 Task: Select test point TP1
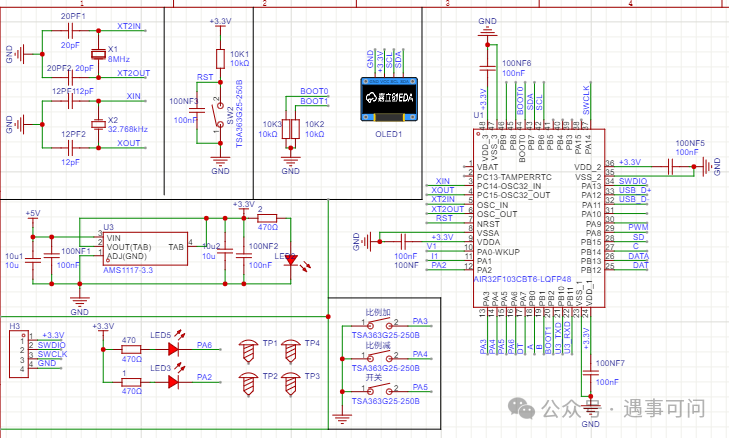click(x=249, y=351)
